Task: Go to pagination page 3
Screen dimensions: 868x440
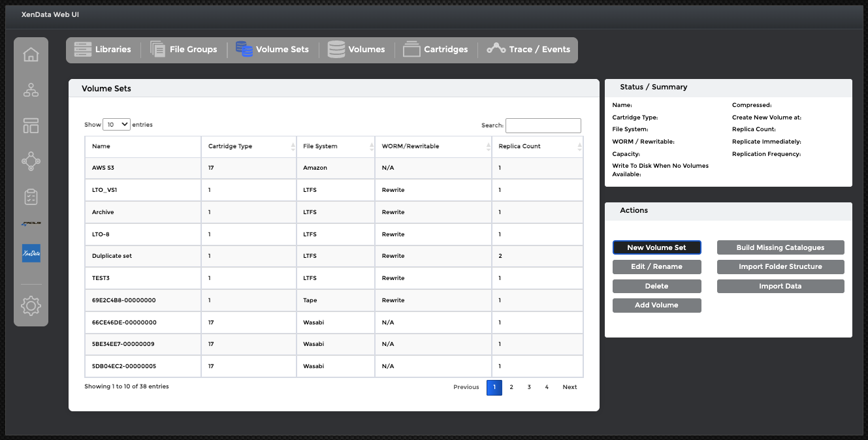Action: (x=529, y=387)
